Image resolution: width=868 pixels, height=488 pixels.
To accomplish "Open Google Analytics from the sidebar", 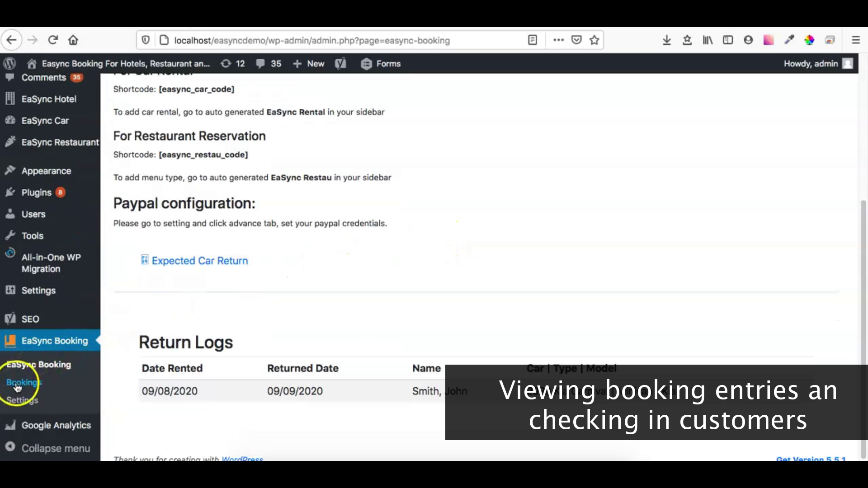I will click(57, 425).
